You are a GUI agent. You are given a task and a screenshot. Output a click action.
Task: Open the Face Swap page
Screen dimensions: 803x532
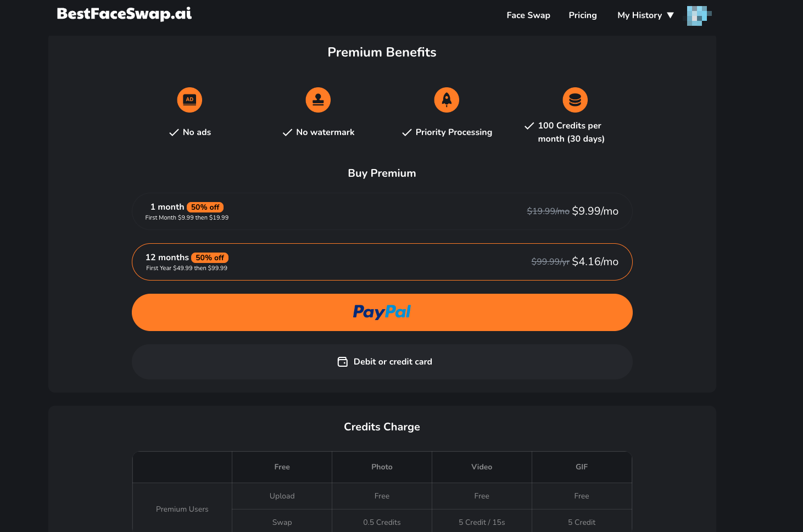click(x=528, y=15)
